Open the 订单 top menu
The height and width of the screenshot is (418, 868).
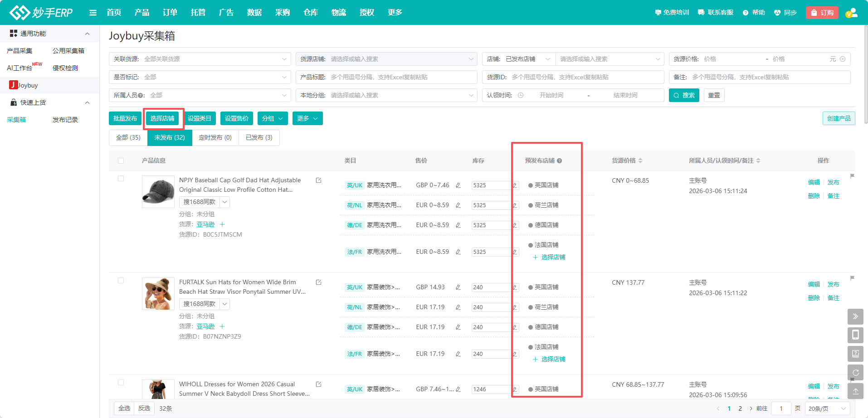(x=170, y=12)
